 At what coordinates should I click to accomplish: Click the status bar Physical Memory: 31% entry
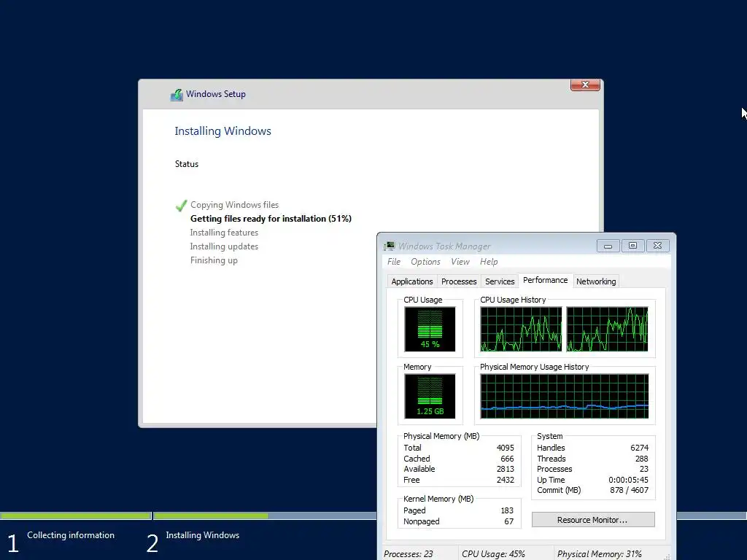(600, 554)
